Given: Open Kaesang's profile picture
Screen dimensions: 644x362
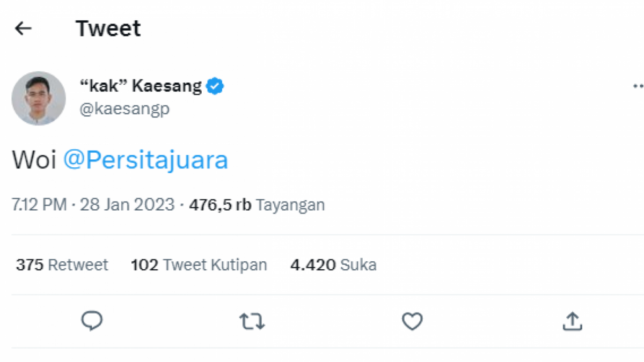Looking at the screenshot, I should click(x=38, y=98).
